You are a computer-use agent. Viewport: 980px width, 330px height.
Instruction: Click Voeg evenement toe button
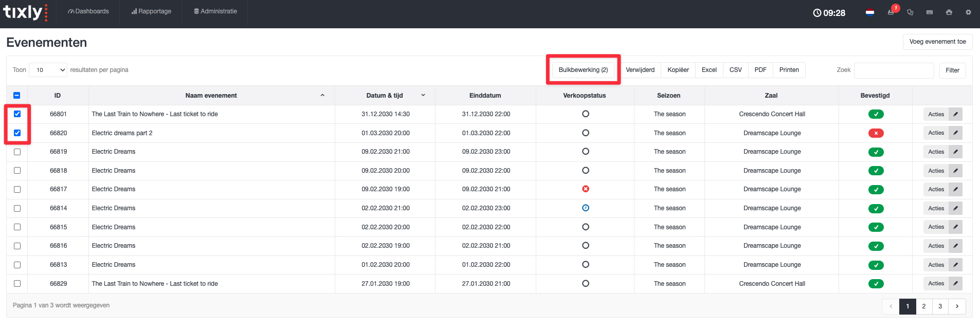point(937,42)
